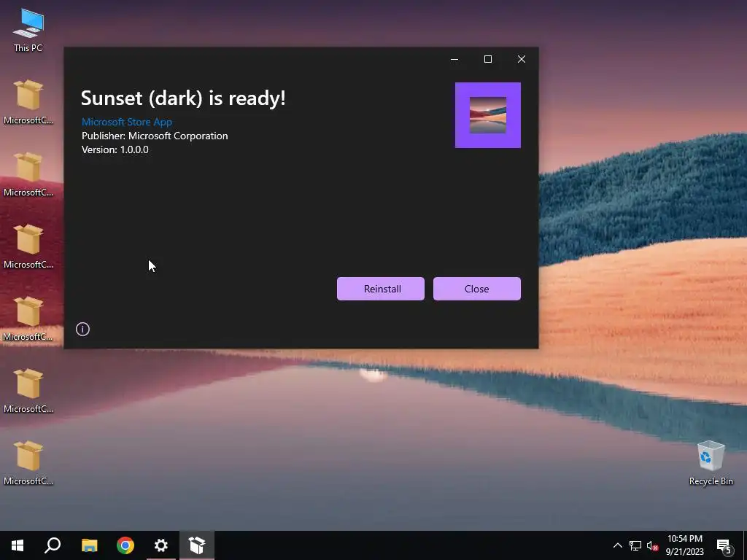Viewport: 747px width, 560px height.
Task: Click the Publisher: Microsoft Corporation text
Action: [155, 136]
